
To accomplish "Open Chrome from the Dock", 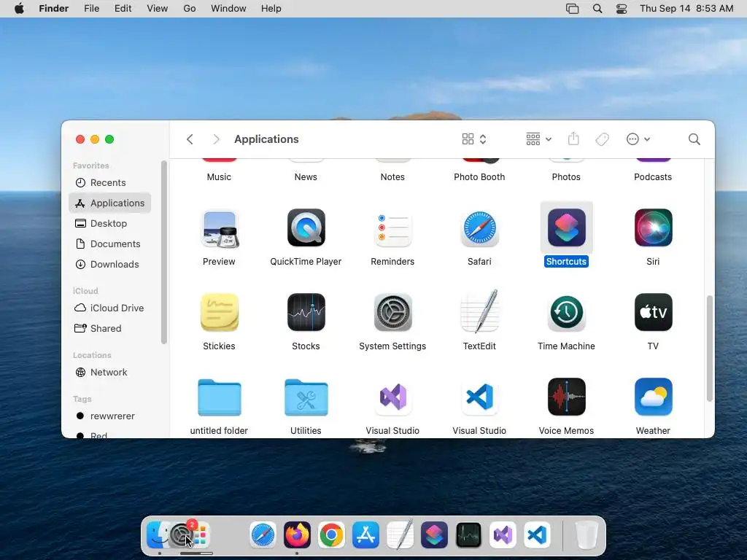I will tap(331, 534).
